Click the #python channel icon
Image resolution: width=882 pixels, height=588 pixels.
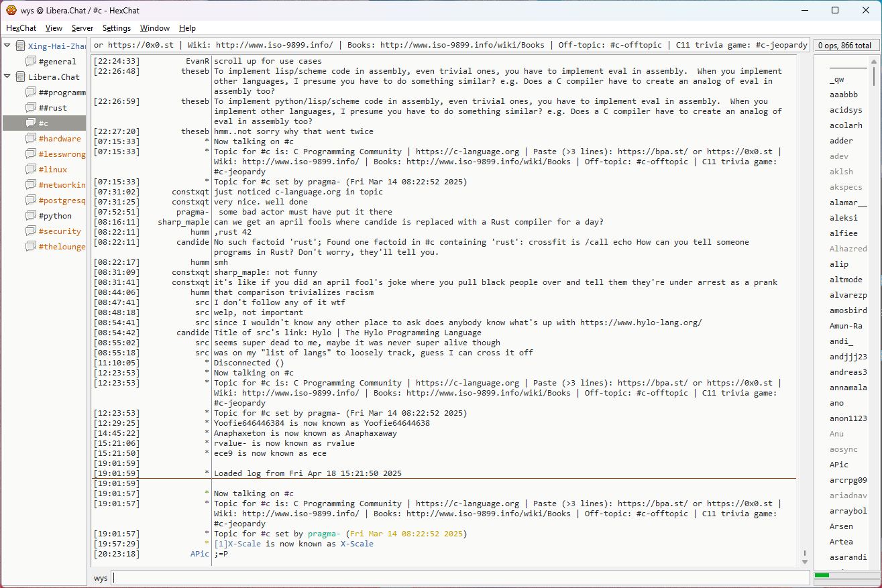31,216
